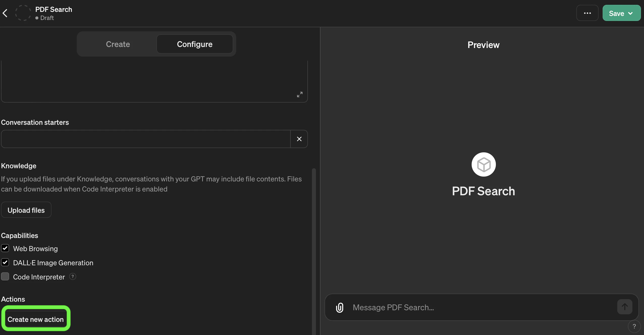Image resolution: width=644 pixels, height=335 pixels.
Task: Click the PDF Search name in Preview
Action: (x=483, y=191)
